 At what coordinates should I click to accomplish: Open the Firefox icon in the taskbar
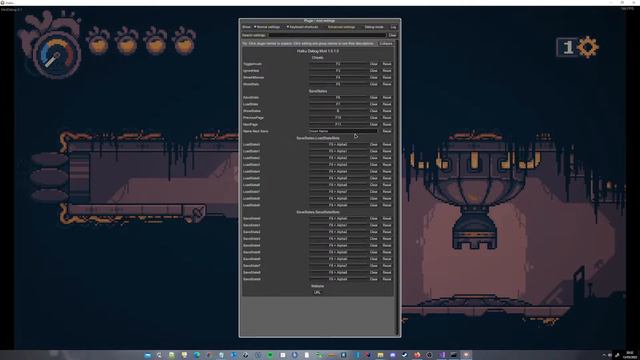point(417,355)
